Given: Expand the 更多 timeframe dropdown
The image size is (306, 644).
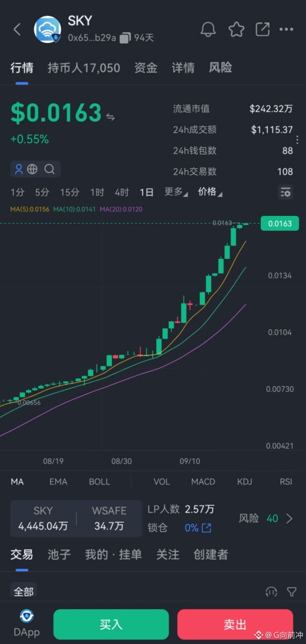Looking at the screenshot, I should tap(176, 192).
